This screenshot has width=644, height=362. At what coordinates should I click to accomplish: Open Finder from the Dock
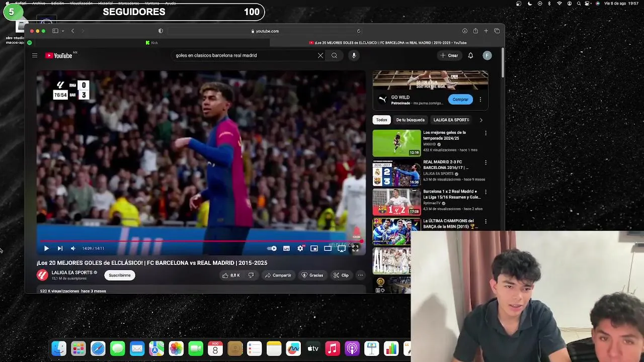(x=59, y=349)
